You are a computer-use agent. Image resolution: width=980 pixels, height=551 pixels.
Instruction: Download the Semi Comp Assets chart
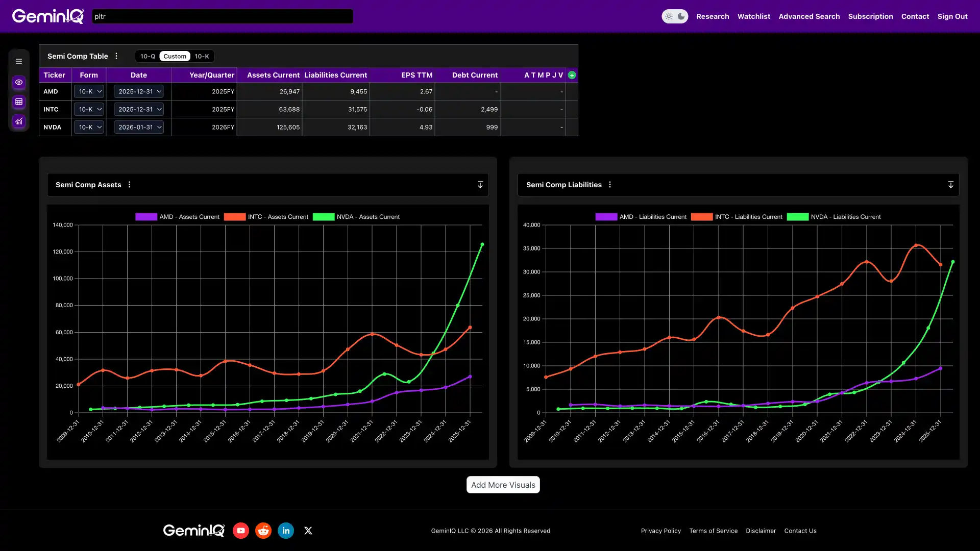coord(479,184)
